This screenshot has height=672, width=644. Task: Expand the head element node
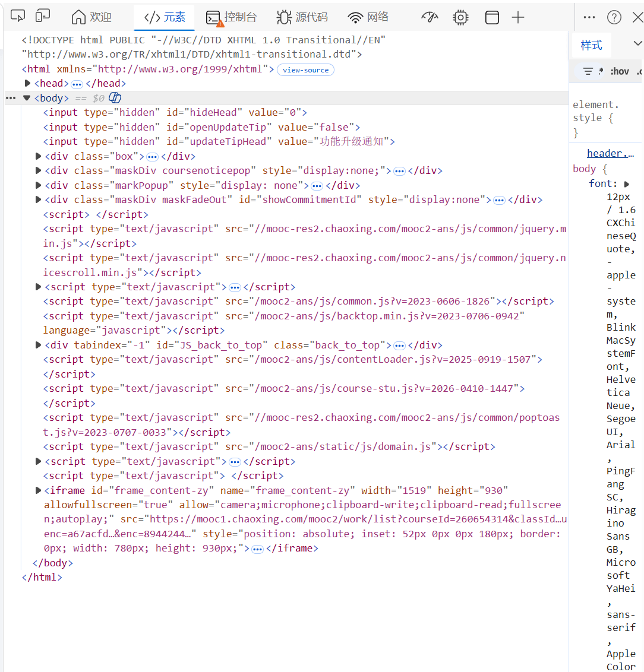click(x=27, y=83)
